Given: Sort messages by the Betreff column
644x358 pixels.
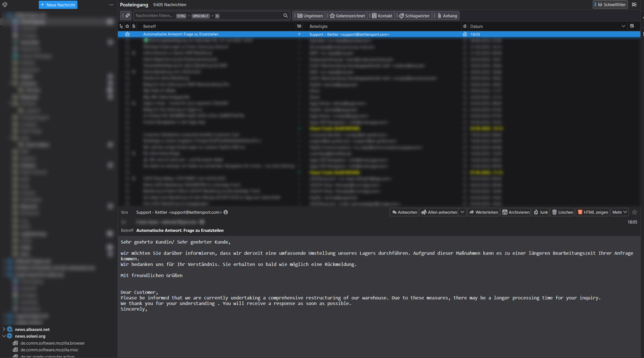Looking at the screenshot, I should point(150,26).
